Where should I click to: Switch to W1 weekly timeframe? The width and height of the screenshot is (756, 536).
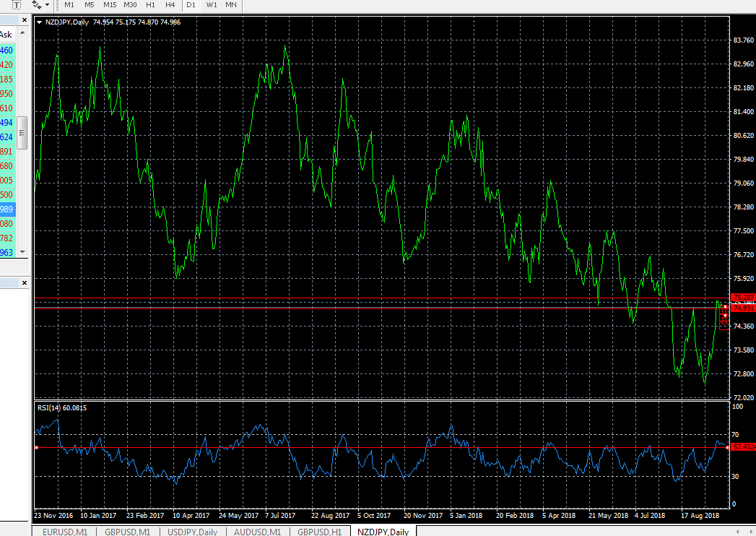tap(212, 5)
